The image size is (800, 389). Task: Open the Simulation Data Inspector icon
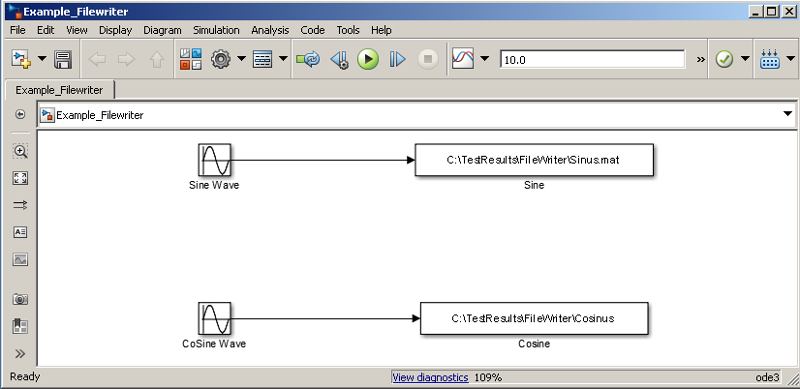click(x=463, y=59)
